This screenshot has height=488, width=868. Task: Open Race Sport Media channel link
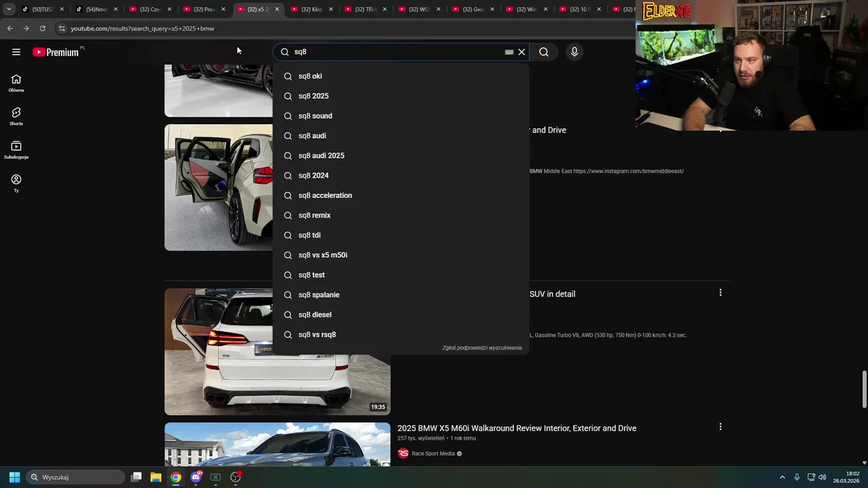point(433,453)
